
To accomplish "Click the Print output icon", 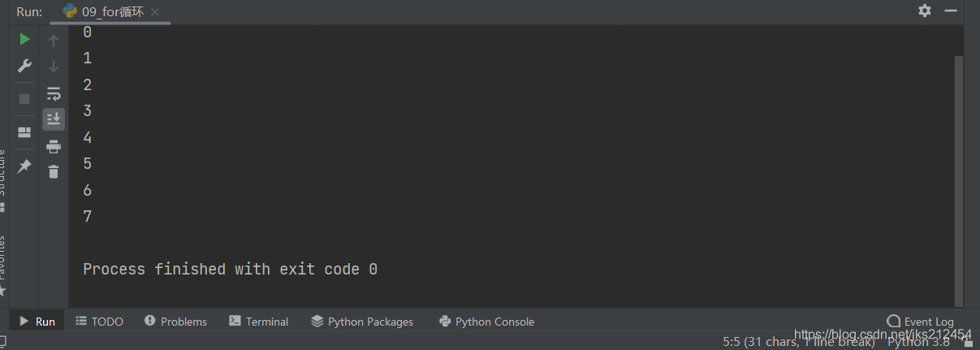I will pos(54,146).
